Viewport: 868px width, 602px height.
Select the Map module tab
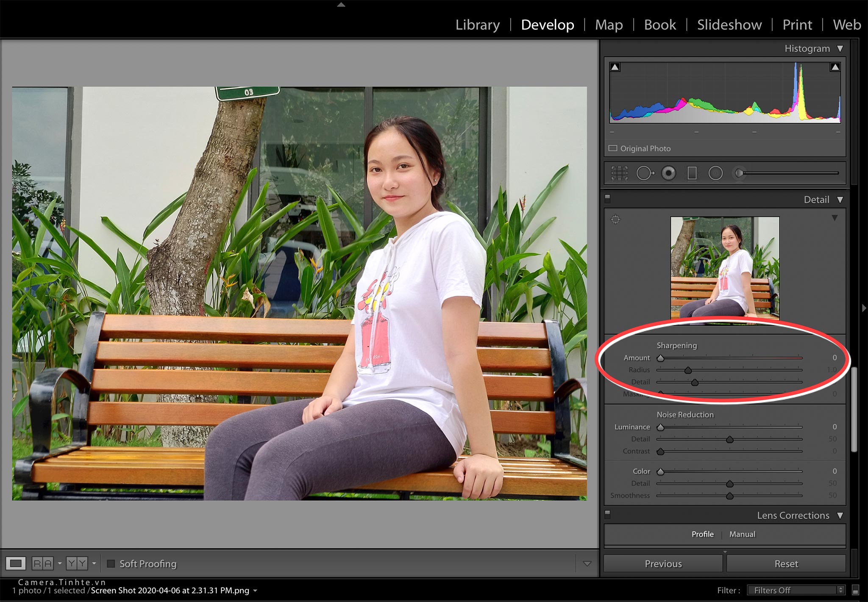(x=608, y=25)
